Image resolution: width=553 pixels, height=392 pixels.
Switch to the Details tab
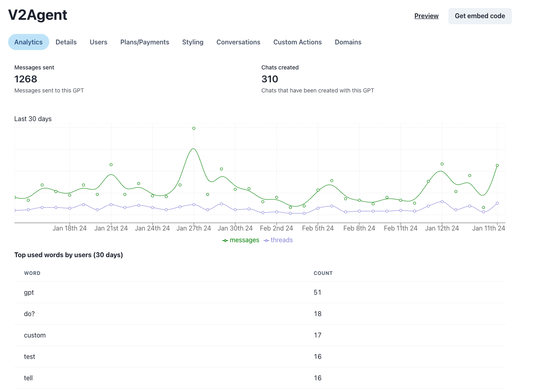(x=66, y=42)
